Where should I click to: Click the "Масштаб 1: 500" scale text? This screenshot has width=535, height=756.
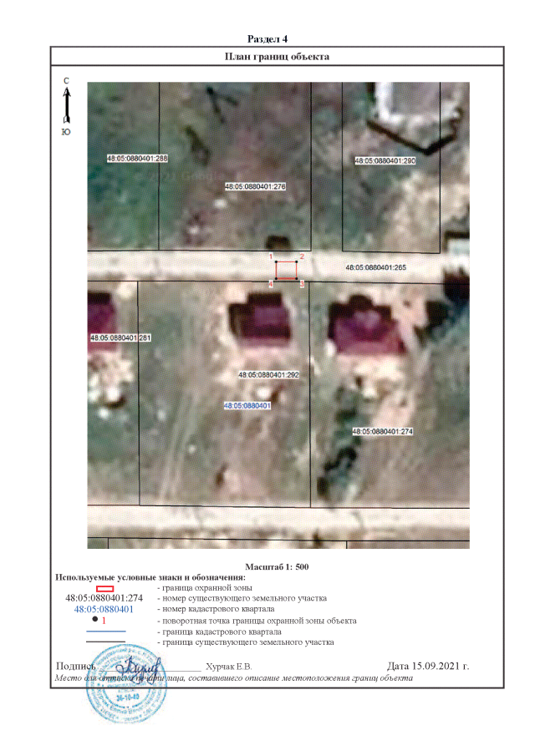tap(278, 567)
